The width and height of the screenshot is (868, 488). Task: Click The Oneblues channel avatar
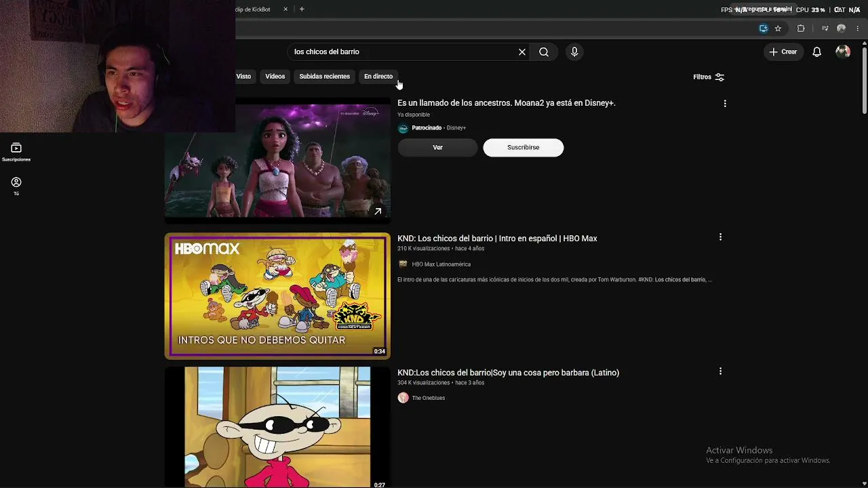403,398
